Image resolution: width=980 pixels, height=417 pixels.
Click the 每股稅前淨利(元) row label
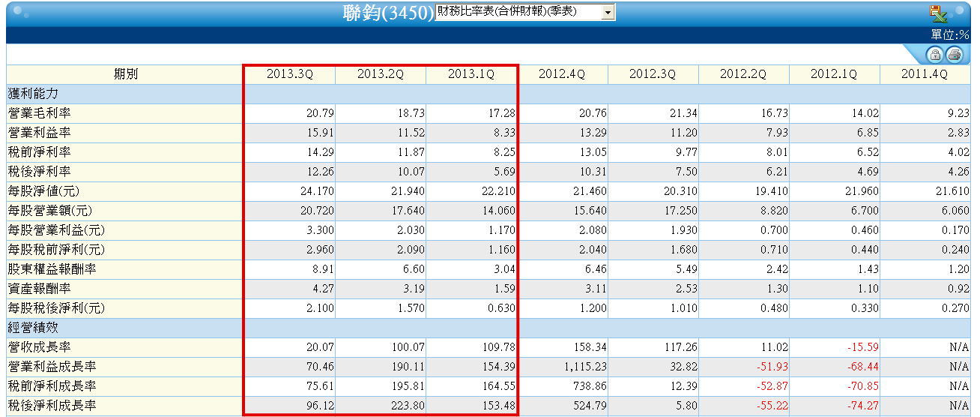coord(55,250)
